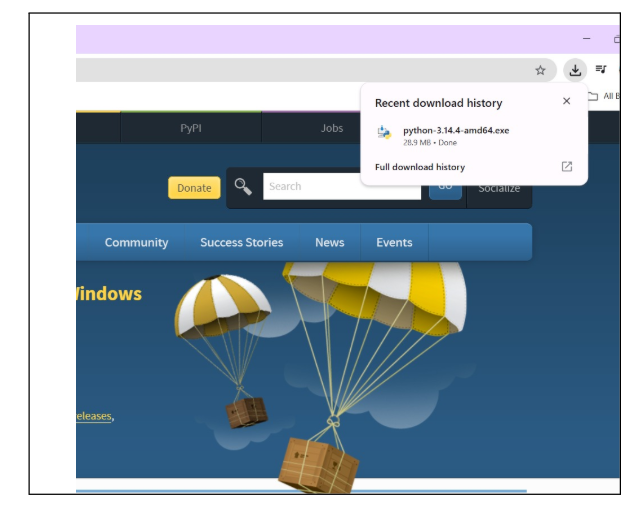The width and height of the screenshot is (643, 513).
Task: Click the Downloads icon in the browser toolbar
Action: 575,70
